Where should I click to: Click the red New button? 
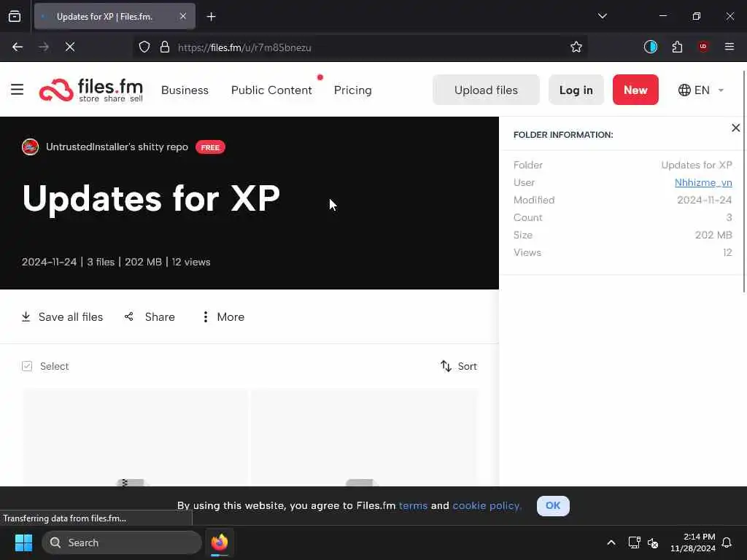635,90
